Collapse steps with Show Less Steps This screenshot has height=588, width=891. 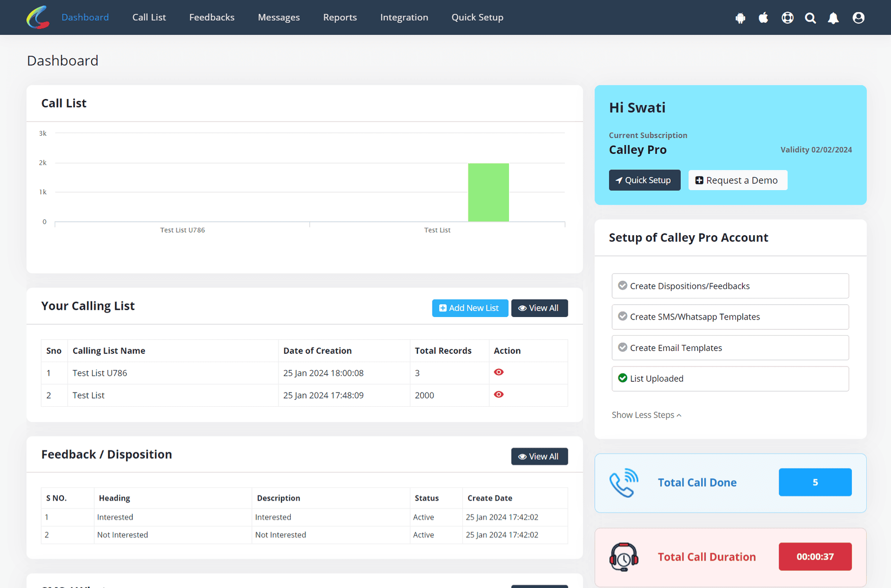coord(646,415)
